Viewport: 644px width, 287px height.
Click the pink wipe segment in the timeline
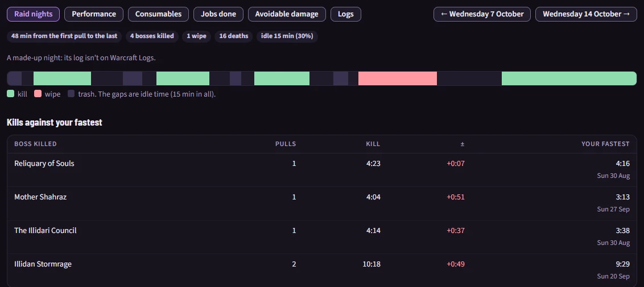coord(398,78)
